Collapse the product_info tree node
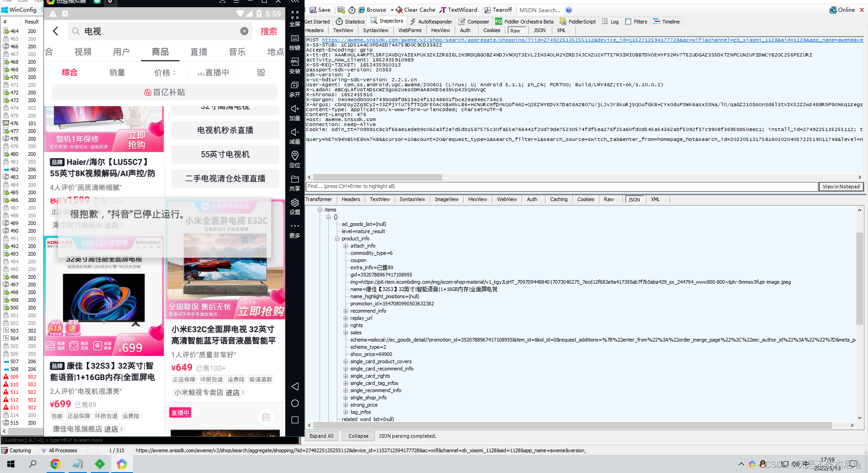Screen dimensions: 868x473 (337, 239)
